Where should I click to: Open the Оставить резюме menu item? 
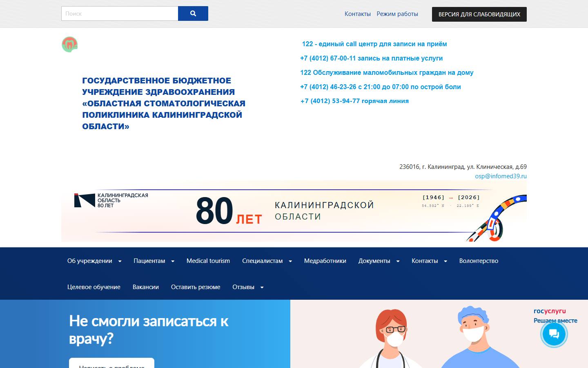point(196,287)
